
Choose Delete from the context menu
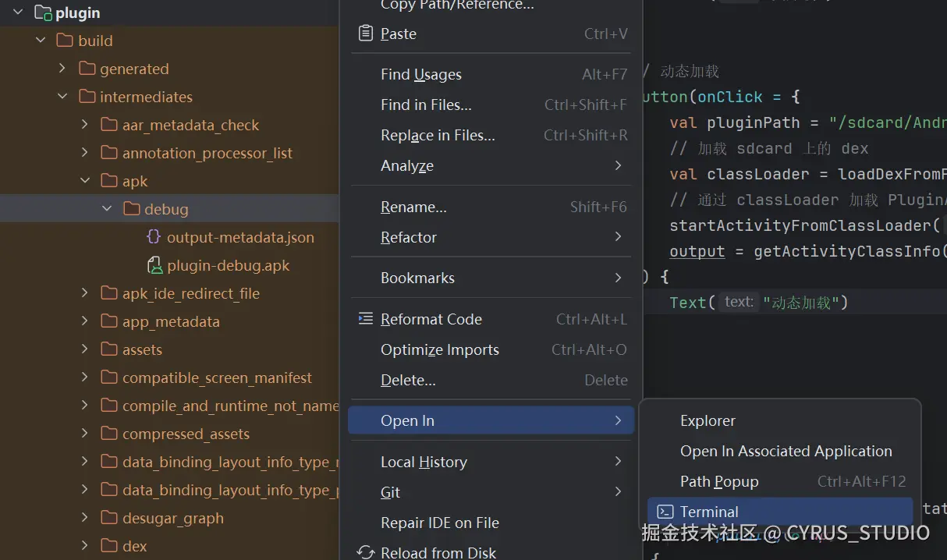[x=491, y=380]
